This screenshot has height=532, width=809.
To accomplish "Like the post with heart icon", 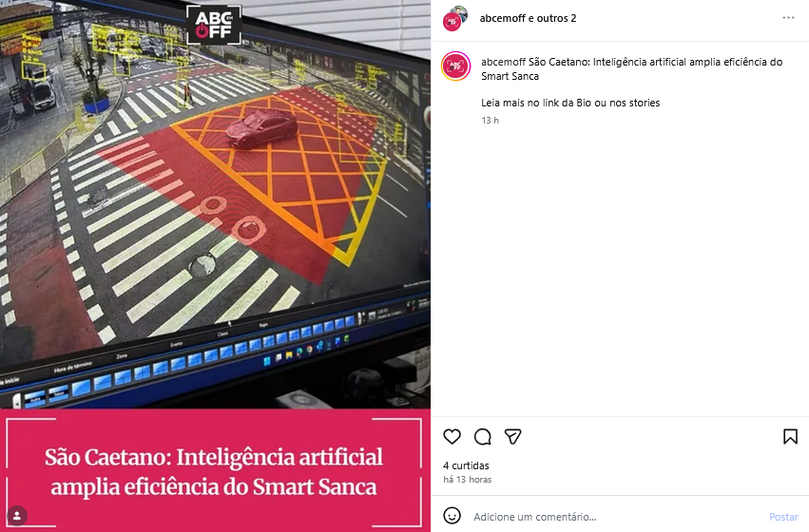I will click(x=452, y=437).
